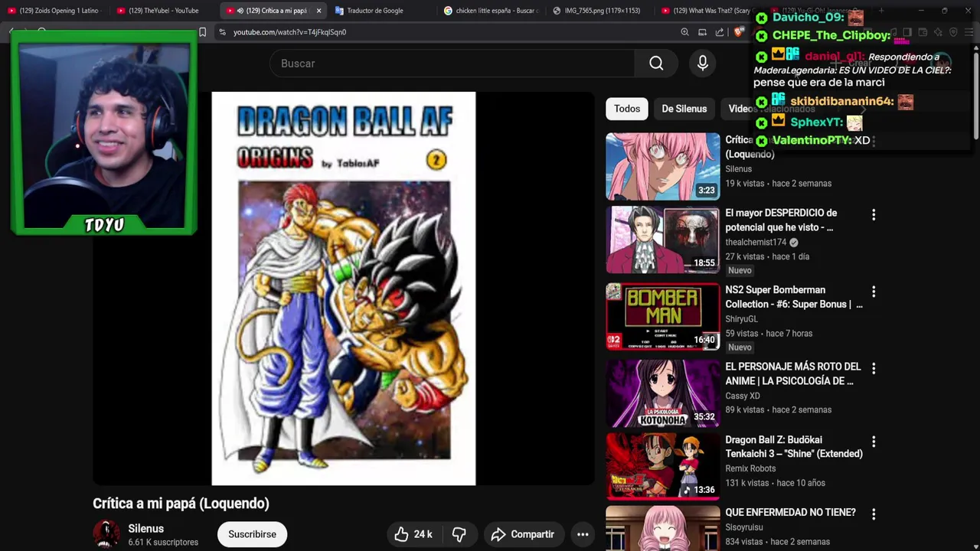Viewport: 980px width, 551px height.
Task: Open the Bomberman 16:40 video thumbnail
Action: click(663, 317)
